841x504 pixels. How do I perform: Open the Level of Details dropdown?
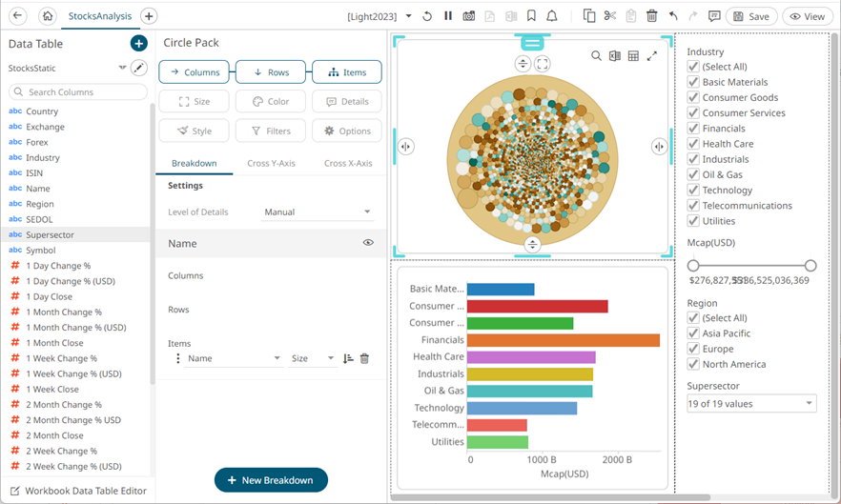(317, 212)
